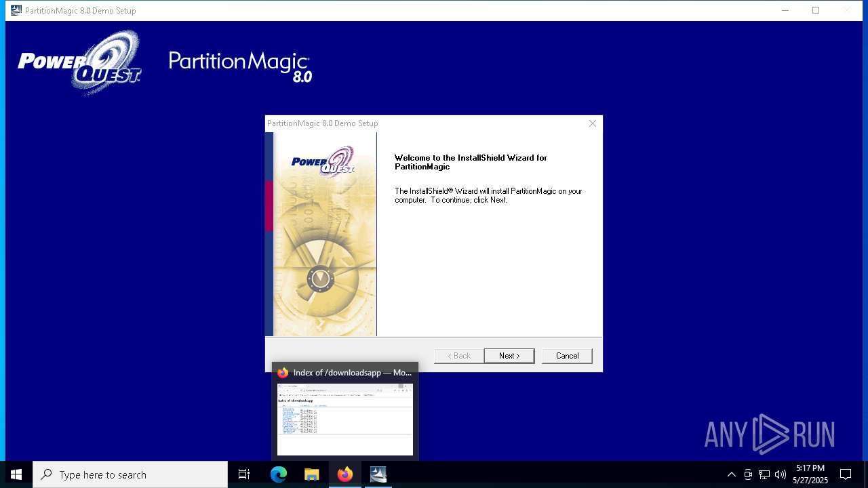Image resolution: width=868 pixels, height=488 pixels.
Task: Open the clock and calendar flyout
Action: [x=810, y=474]
